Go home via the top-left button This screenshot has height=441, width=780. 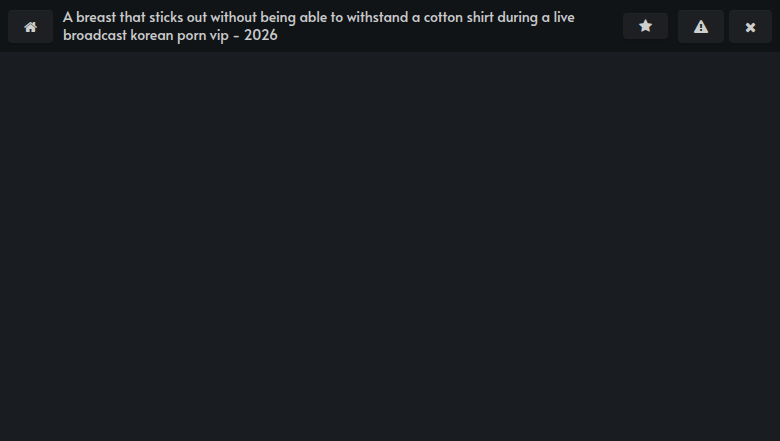(30, 27)
